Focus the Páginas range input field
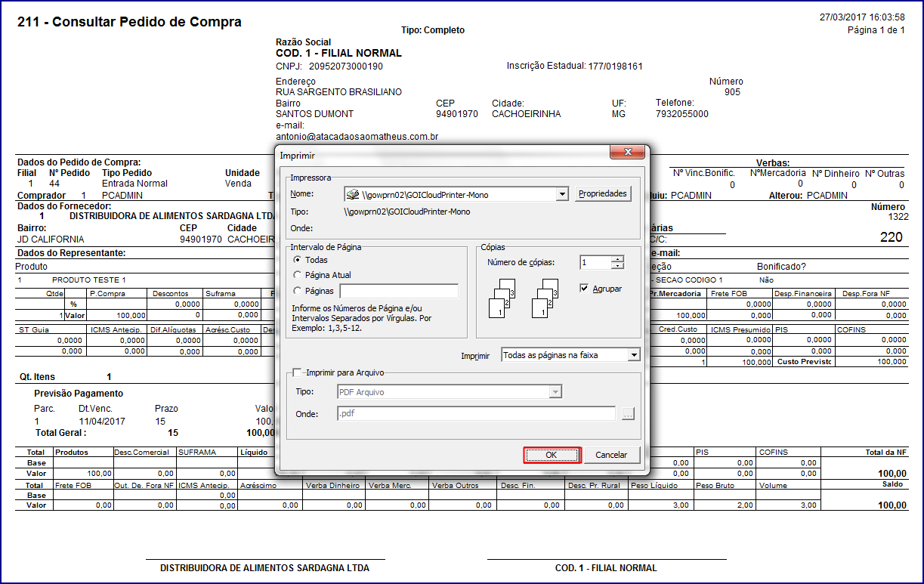 (x=399, y=291)
